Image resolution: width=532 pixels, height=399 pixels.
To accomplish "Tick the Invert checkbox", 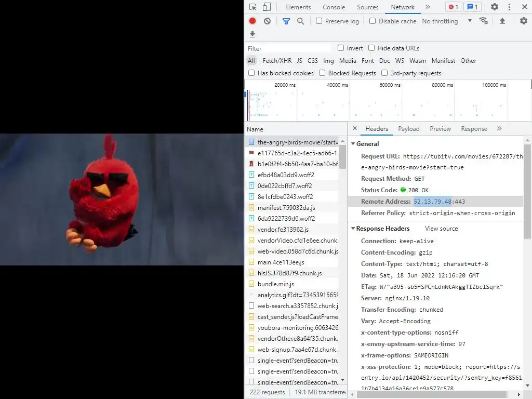I will coord(341,48).
